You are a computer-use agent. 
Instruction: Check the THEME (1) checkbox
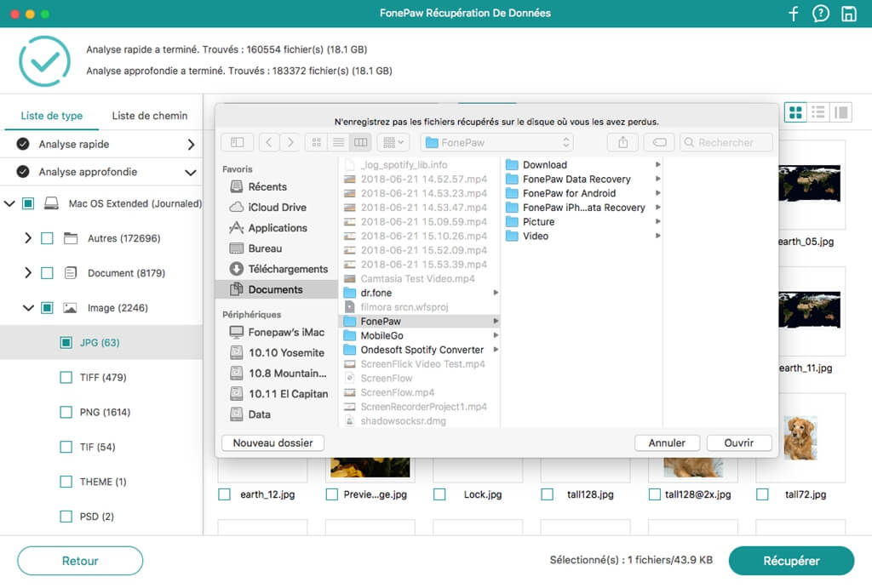pos(66,482)
